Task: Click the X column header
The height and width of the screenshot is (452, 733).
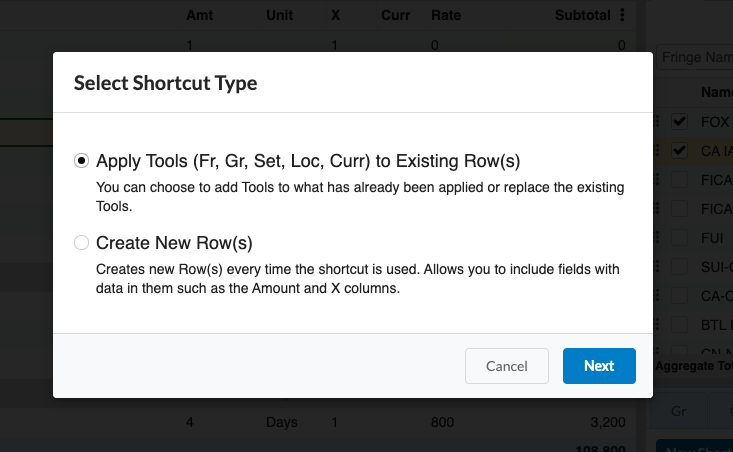Action: (335, 15)
